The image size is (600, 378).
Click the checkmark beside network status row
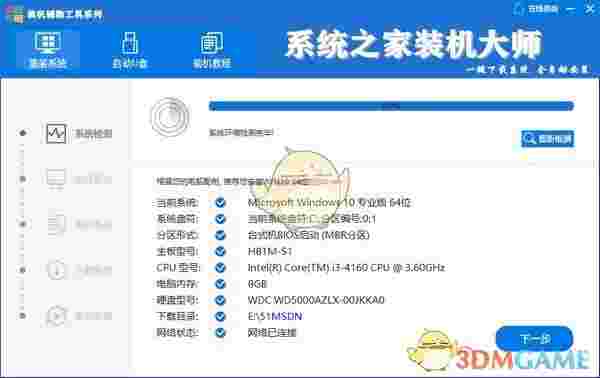coord(220,332)
